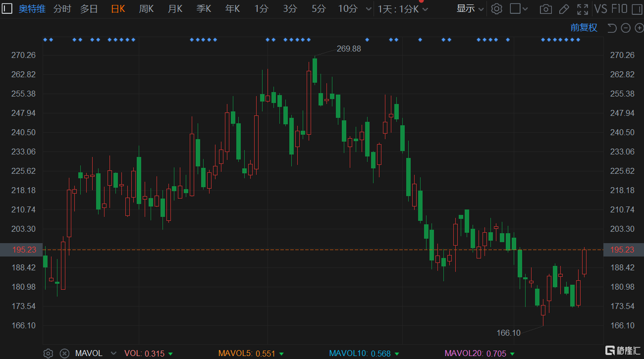Expand the layout dropdown arrow beside the square icon
The image size is (644, 359).
[526, 9]
